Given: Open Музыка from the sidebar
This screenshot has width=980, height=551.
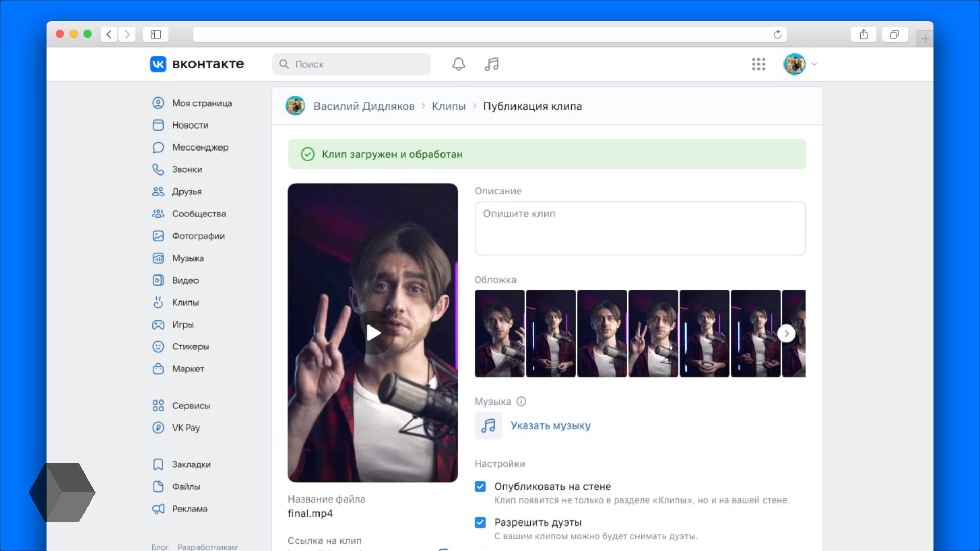Looking at the screenshot, I should (188, 258).
